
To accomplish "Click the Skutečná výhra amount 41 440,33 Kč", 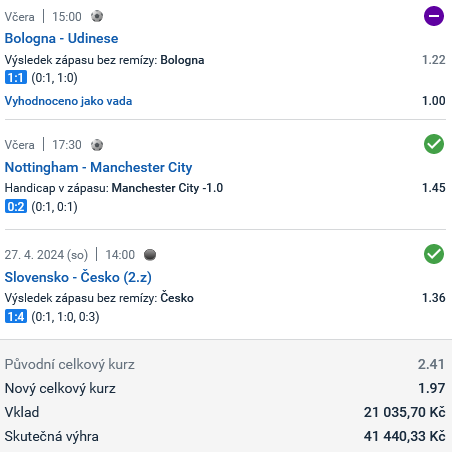I will point(404,436).
